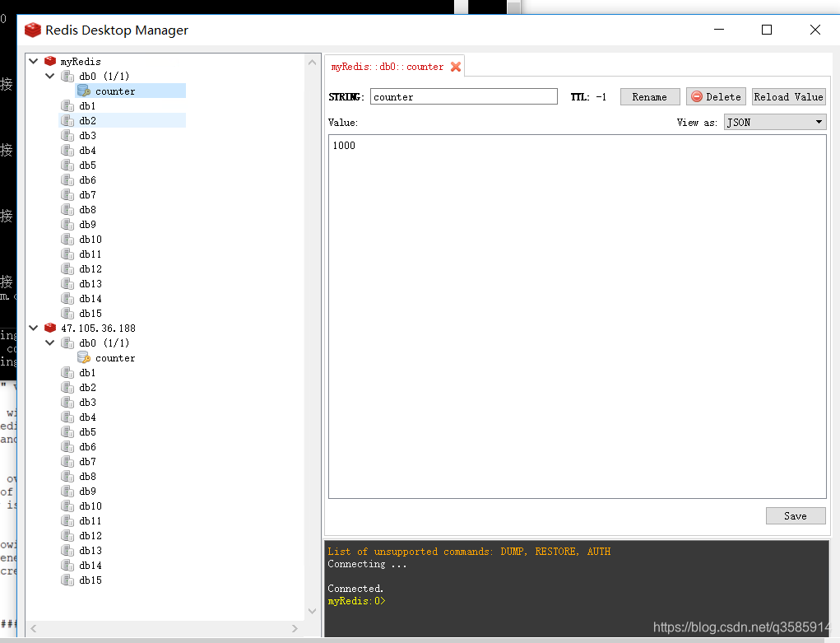Collapse db0 under myRedis
The width and height of the screenshot is (840, 643).
[50, 76]
